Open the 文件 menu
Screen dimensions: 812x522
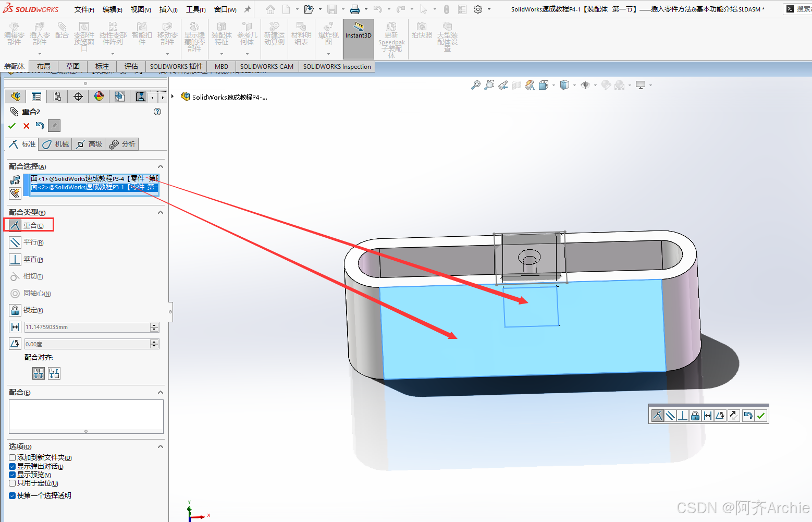[84, 9]
